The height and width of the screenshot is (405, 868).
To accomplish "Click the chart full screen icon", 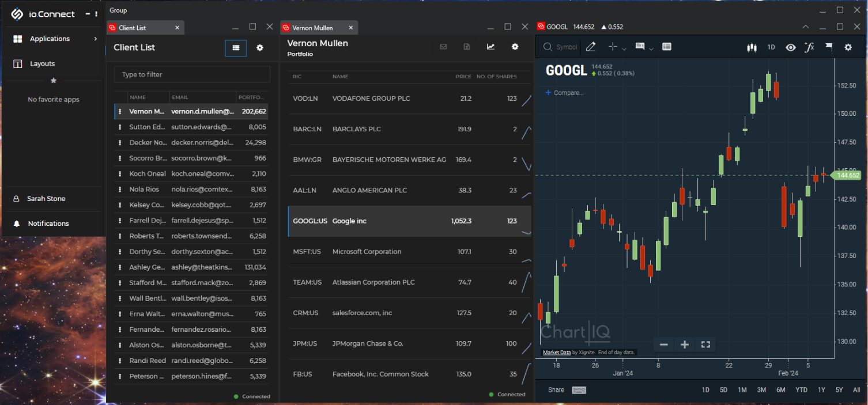I will pos(705,345).
